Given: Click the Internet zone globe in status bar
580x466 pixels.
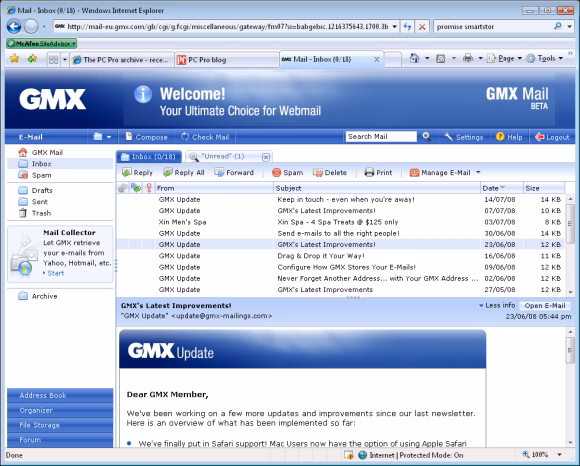Looking at the screenshot, I should pyautogui.click(x=362, y=455).
